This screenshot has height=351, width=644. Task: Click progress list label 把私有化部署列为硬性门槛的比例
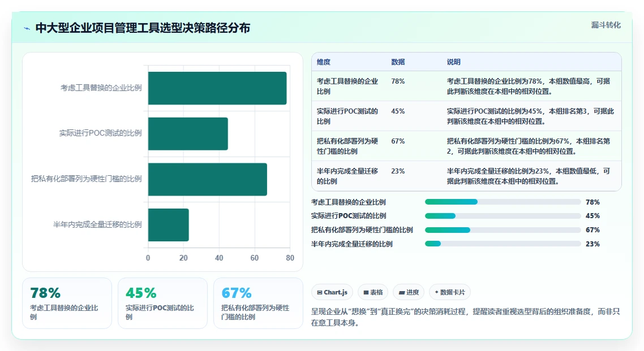click(362, 230)
